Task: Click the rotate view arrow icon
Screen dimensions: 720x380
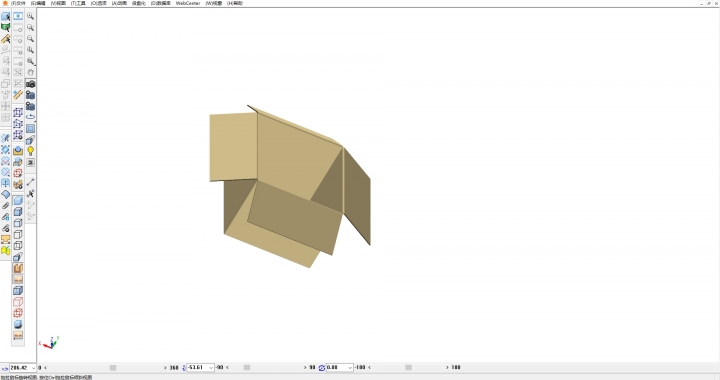Action: point(30,117)
